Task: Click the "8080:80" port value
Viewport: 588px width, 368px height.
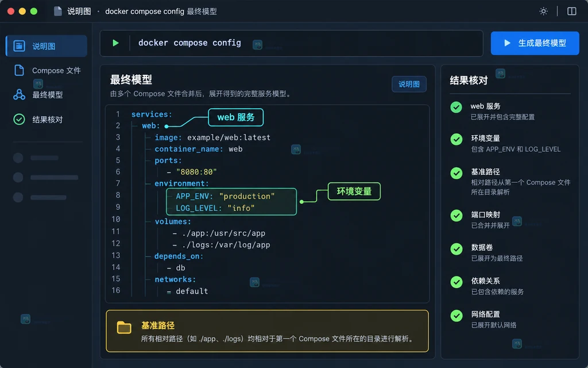Action: pos(196,172)
